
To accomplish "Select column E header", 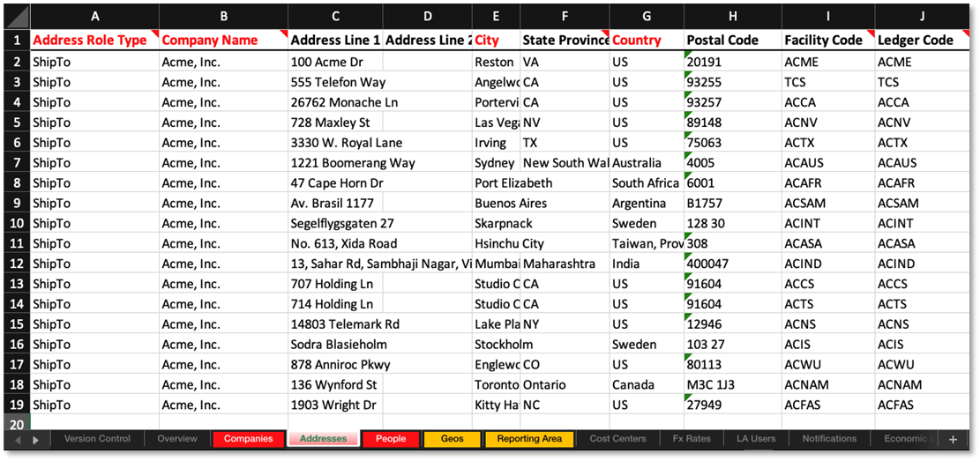I will coord(497,17).
